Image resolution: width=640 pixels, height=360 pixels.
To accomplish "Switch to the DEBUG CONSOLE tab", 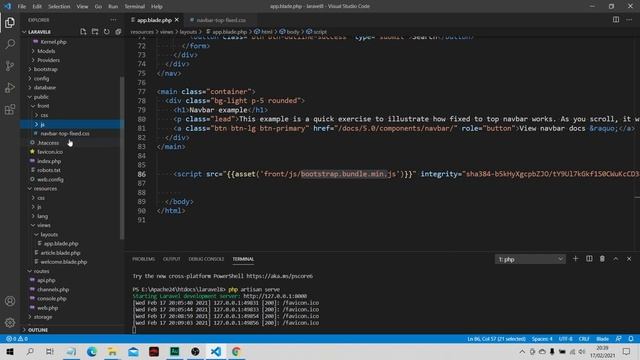I will (206, 259).
